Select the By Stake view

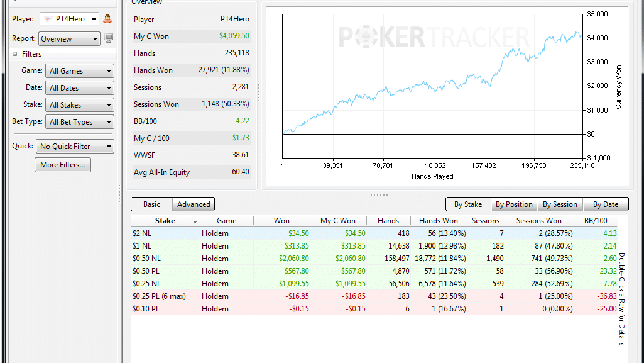point(468,204)
